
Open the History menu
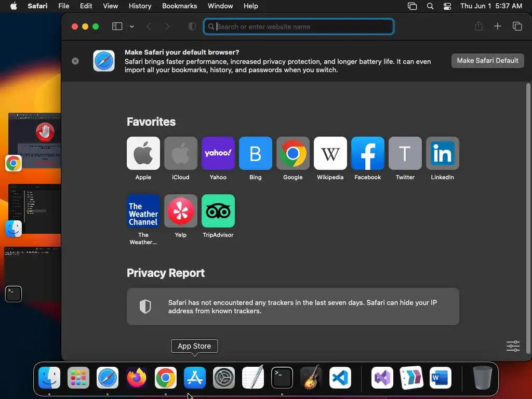tap(140, 6)
